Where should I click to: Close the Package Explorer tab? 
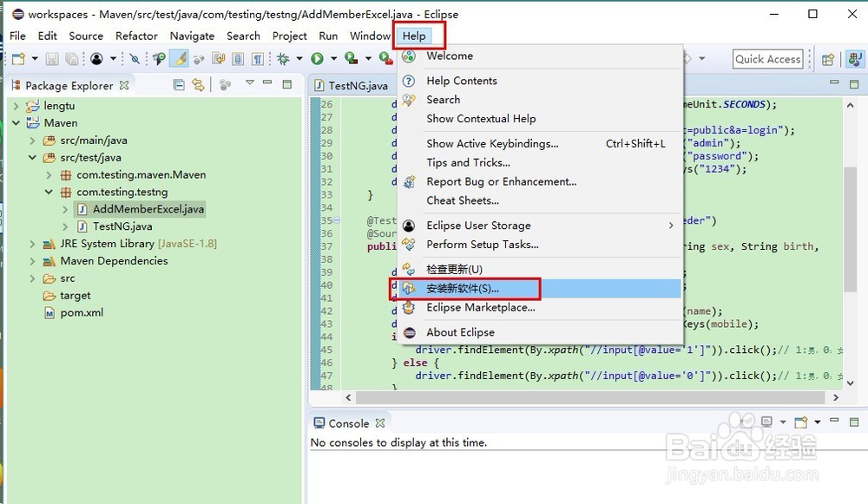[124, 85]
